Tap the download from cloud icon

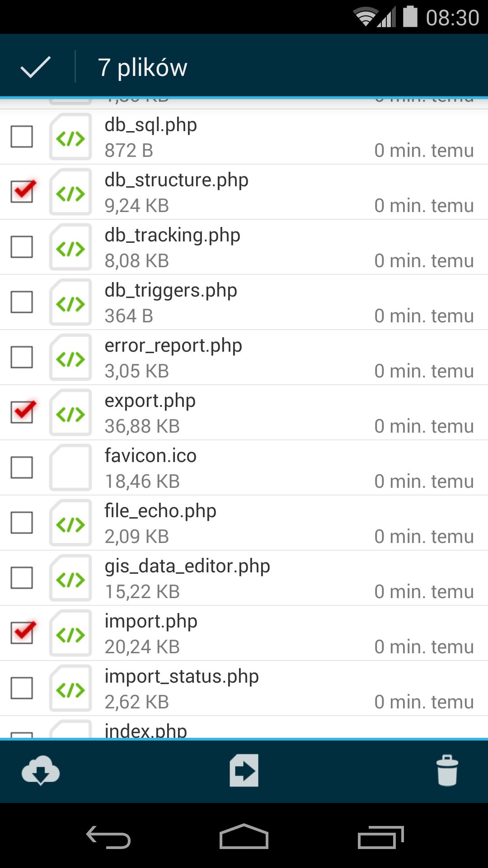point(41,770)
